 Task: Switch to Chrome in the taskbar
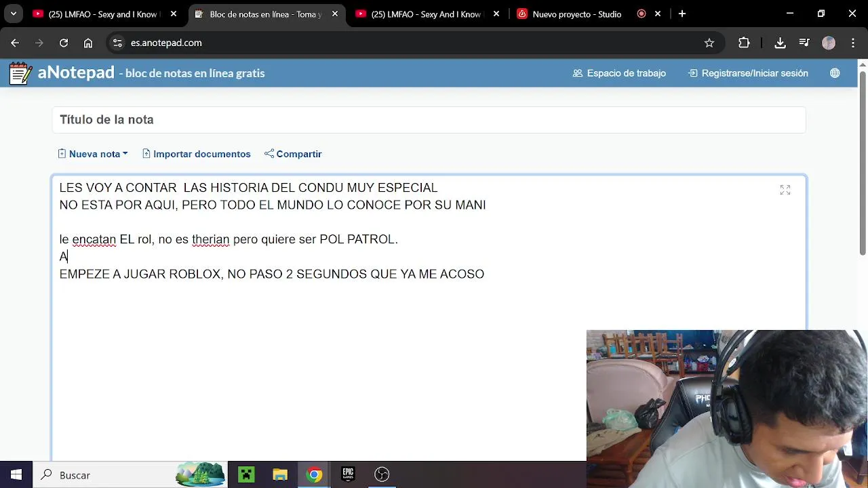(x=314, y=475)
